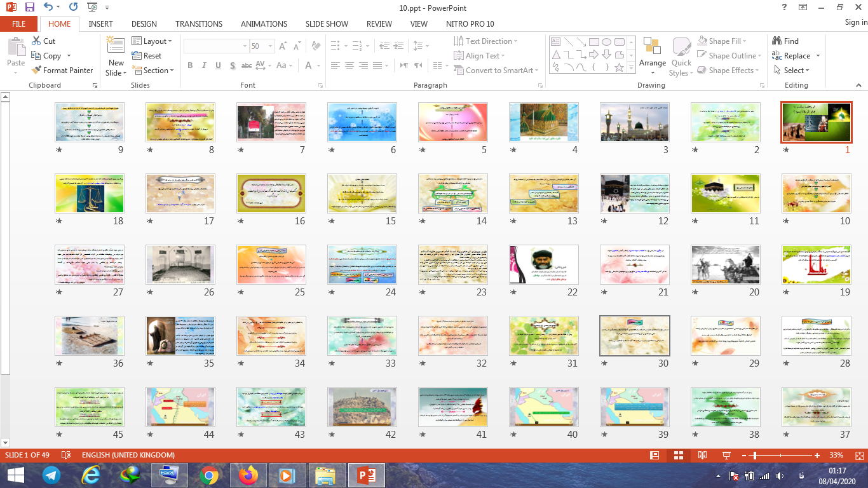The height and width of the screenshot is (488, 868).
Task: Open the Section dropdown menu
Action: pyautogui.click(x=153, y=71)
